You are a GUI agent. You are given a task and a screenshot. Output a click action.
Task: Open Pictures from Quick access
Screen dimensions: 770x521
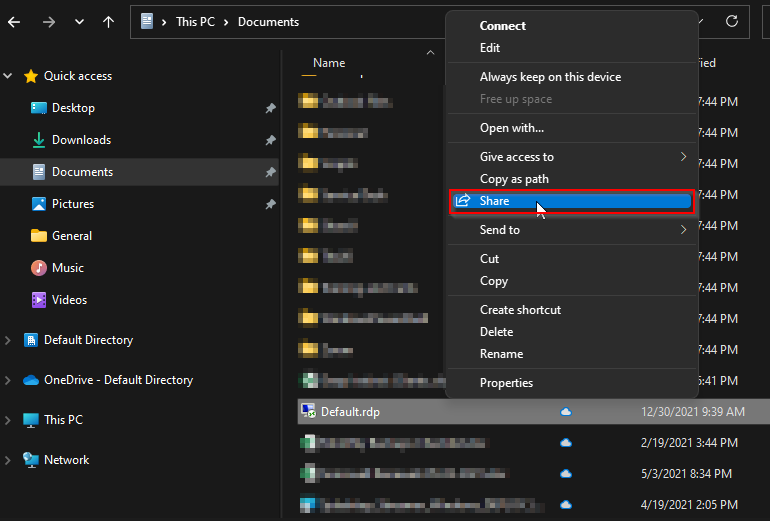[x=73, y=204]
